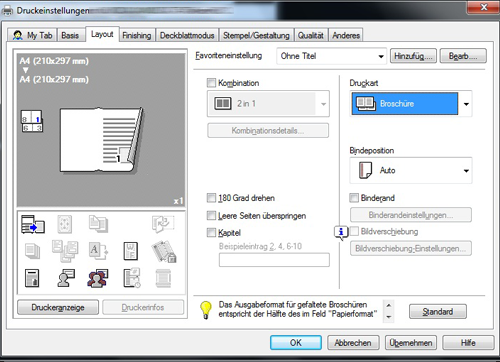
Task: Close the Druckeinstellungen dialog
Action: coord(484,6)
